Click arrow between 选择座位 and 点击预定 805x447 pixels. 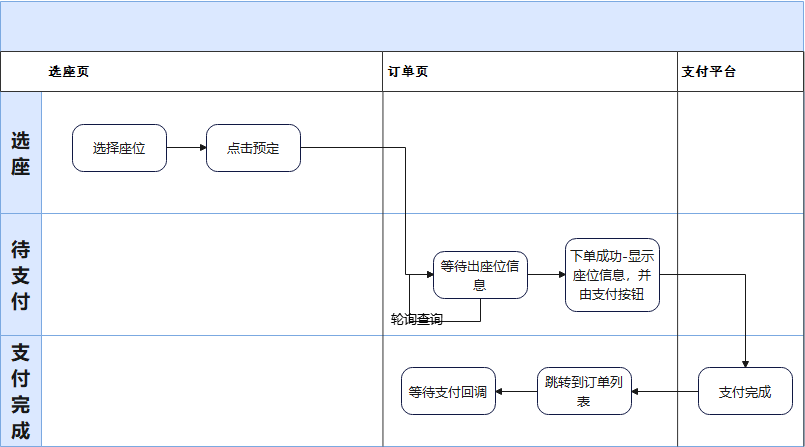click(x=186, y=147)
